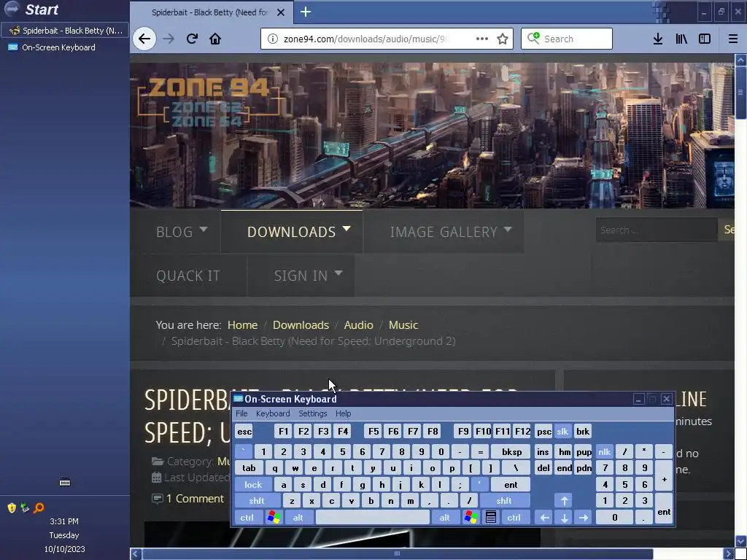This screenshot has width=747, height=560.
Task: Open the On-Screen Keyboard Help menu
Action: coord(343,413)
